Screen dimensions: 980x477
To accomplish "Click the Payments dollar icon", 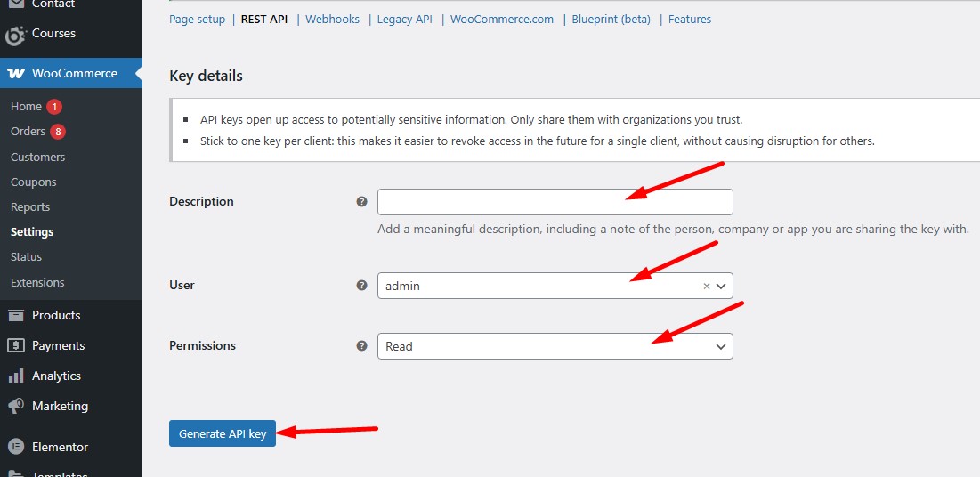I will click(x=16, y=345).
